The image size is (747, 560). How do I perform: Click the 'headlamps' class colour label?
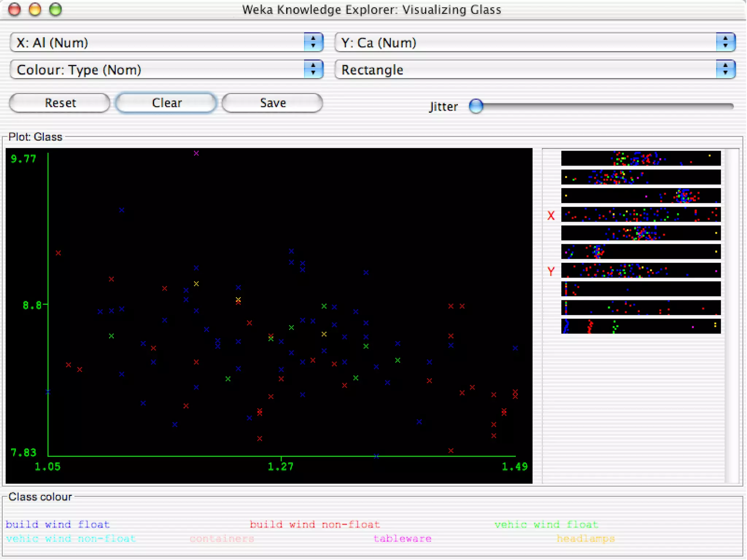(585, 538)
